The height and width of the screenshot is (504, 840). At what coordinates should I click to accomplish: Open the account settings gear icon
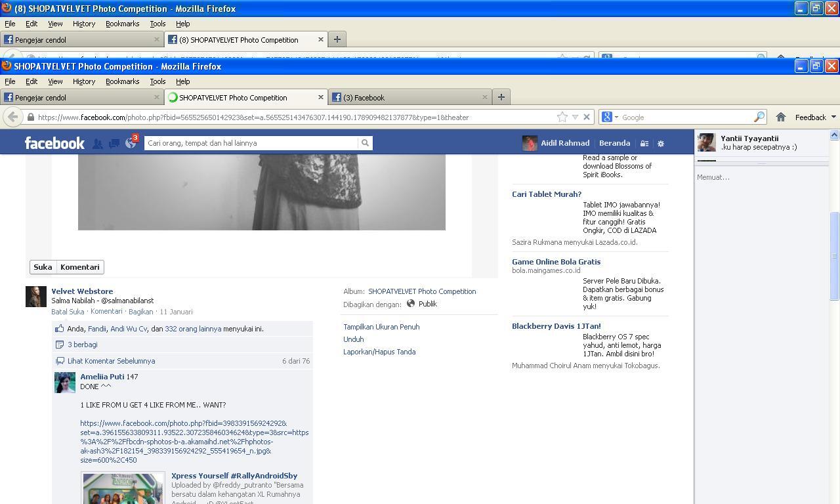tap(661, 144)
